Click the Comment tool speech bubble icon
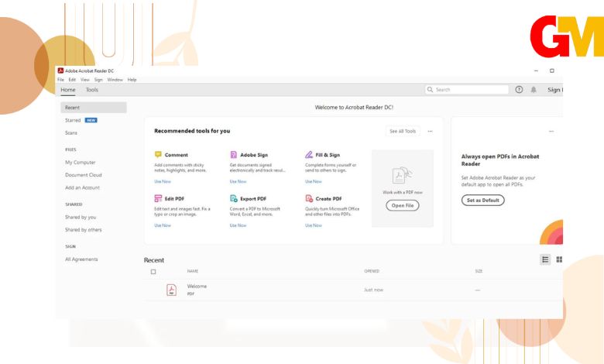The height and width of the screenshot is (364, 604). [158, 154]
